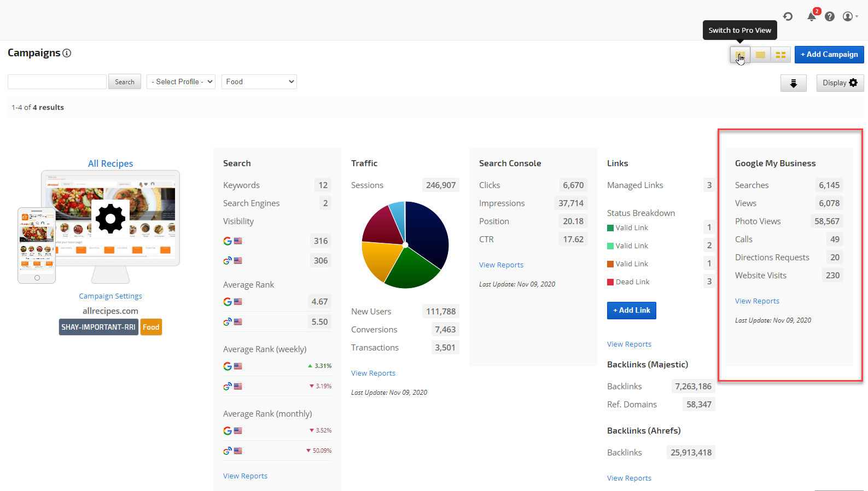Open the notifications bell

coord(812,16)
